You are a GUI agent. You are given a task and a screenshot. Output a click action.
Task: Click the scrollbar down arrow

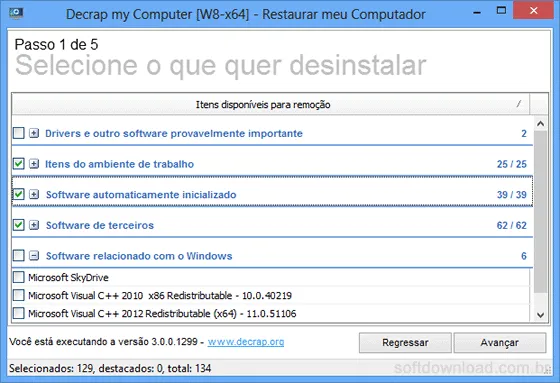coord(540,315)
